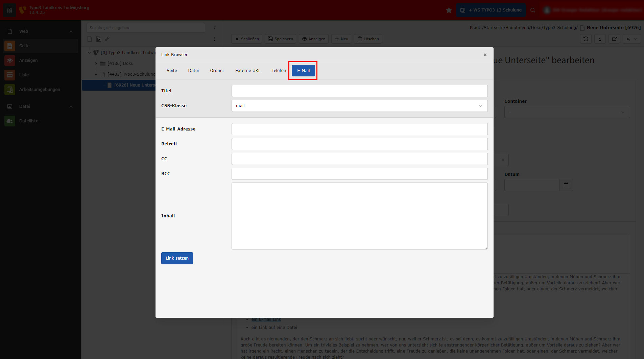Open the CSS-Klasse dropdown
Image resolution: width=644 pixels, height=359 pixels.
(359, 106)
